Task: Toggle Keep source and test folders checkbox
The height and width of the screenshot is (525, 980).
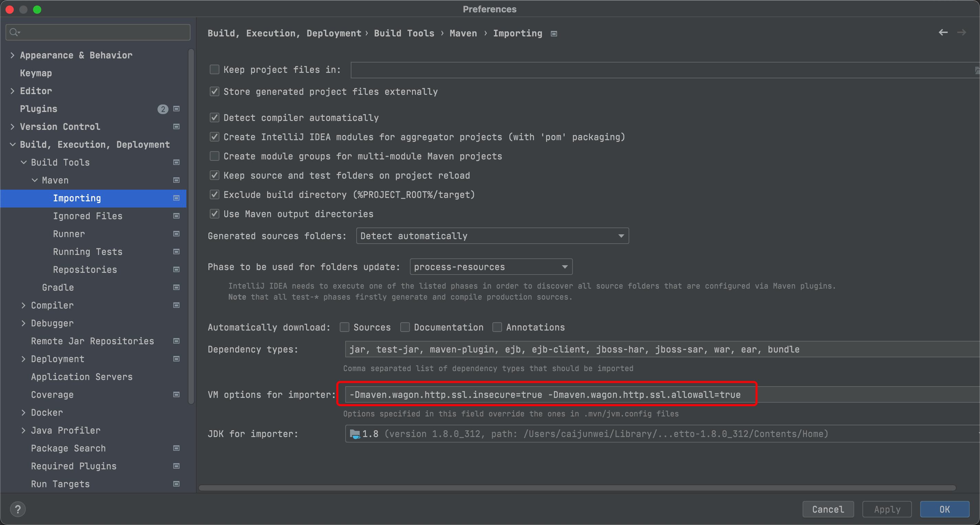Action: [x=215, y=175]
